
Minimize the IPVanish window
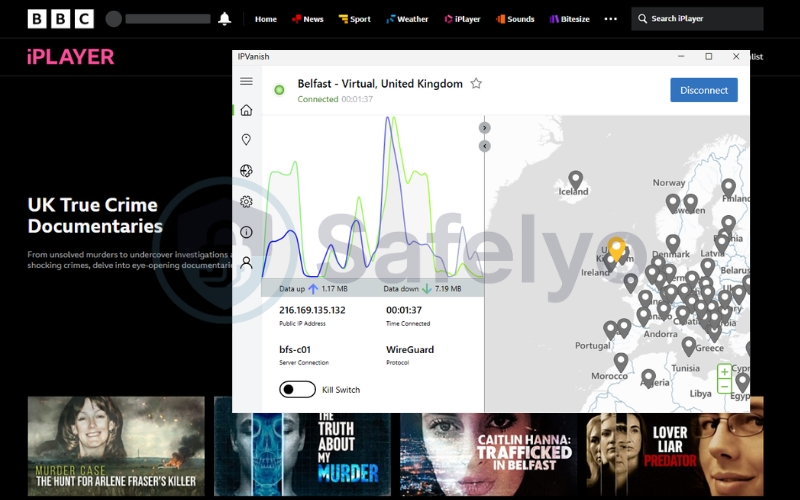coord(682,57)
